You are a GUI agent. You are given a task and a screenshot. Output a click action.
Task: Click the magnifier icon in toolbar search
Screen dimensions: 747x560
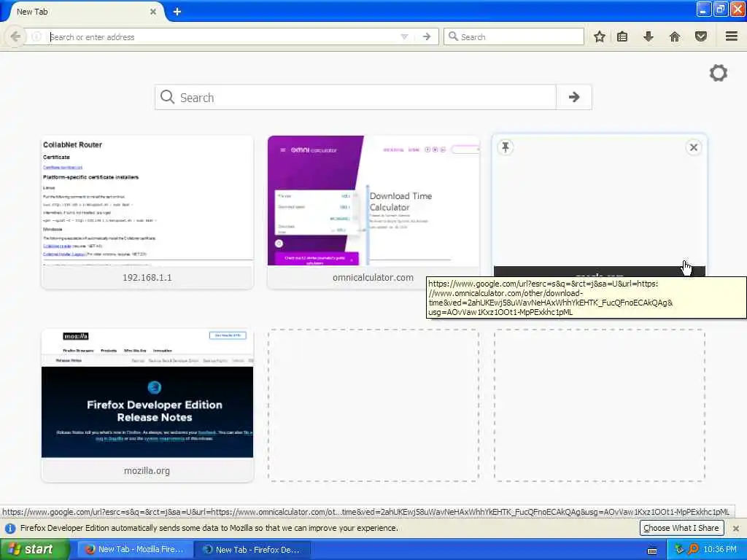tap(453, 36)
